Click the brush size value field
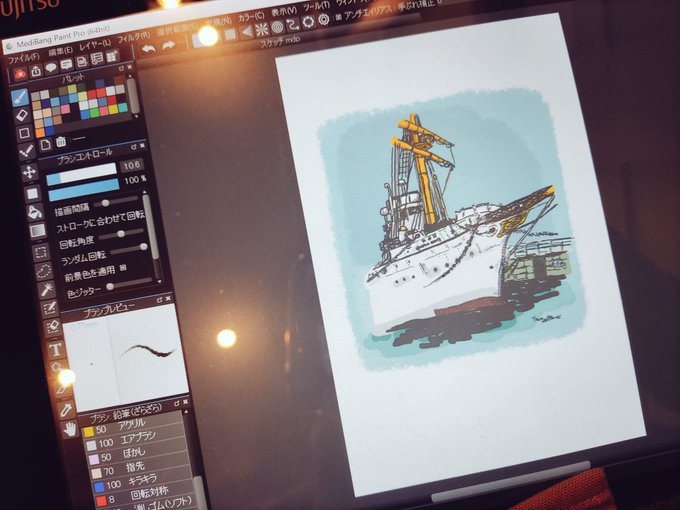Viewport: 680px width, 510px height. tap(131, 165)
